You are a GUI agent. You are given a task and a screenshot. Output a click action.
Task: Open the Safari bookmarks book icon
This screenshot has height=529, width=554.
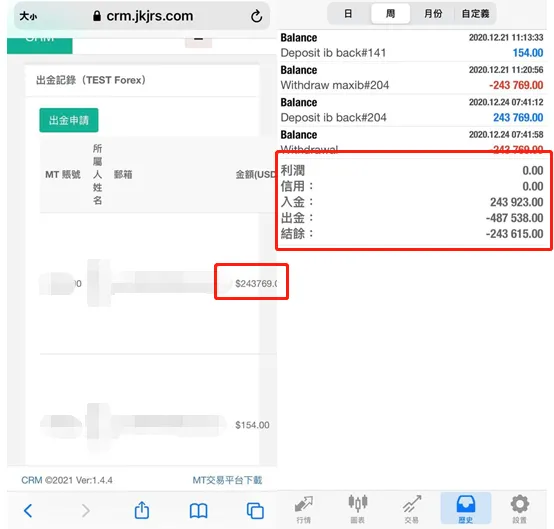point(199,511)
